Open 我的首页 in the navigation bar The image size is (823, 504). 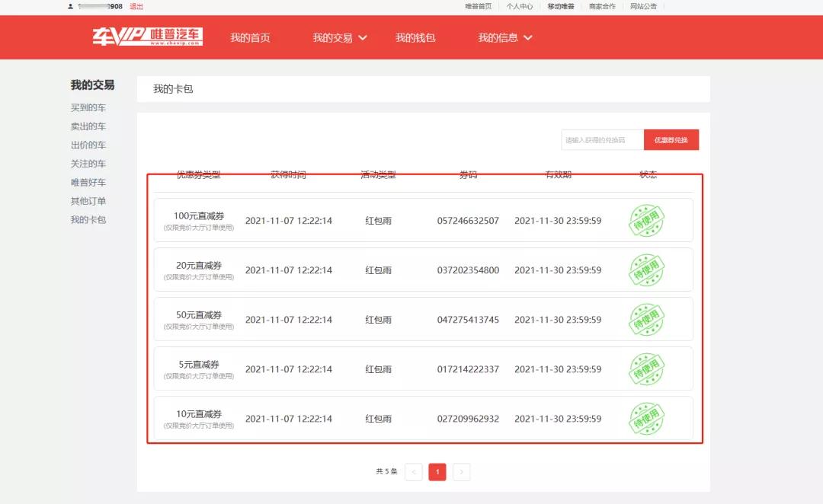pyautogui.click(x=251, y=38)
